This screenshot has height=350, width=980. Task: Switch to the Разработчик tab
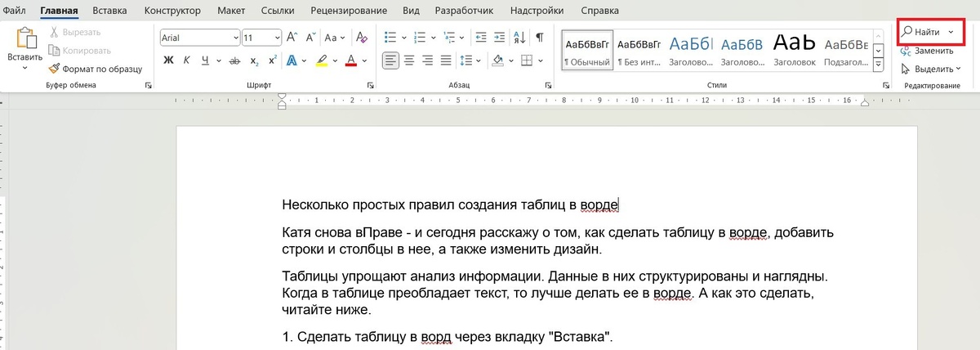tap(464, 11)
